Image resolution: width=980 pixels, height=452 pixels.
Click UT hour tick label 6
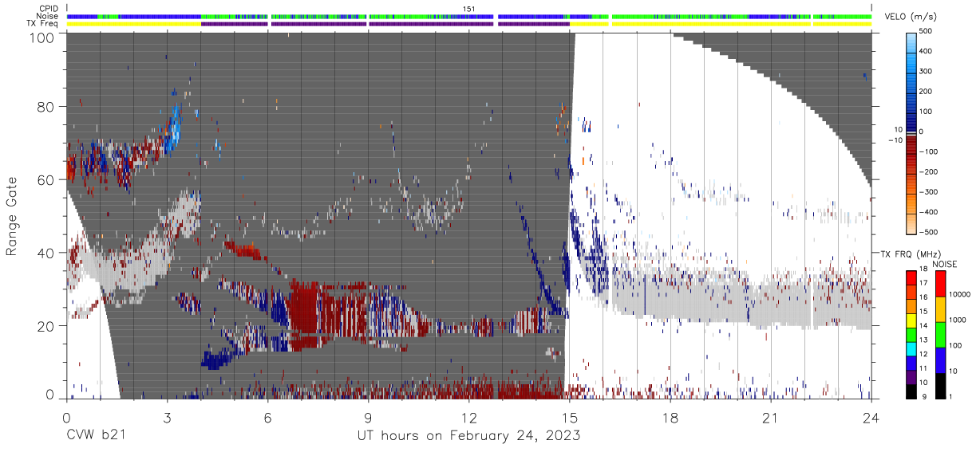(267, 417)
